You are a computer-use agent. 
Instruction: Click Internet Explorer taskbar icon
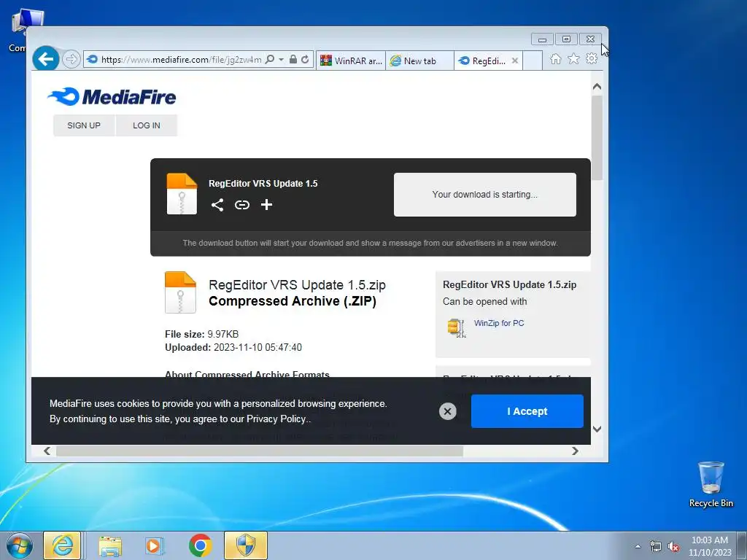[x=63, y=545]
